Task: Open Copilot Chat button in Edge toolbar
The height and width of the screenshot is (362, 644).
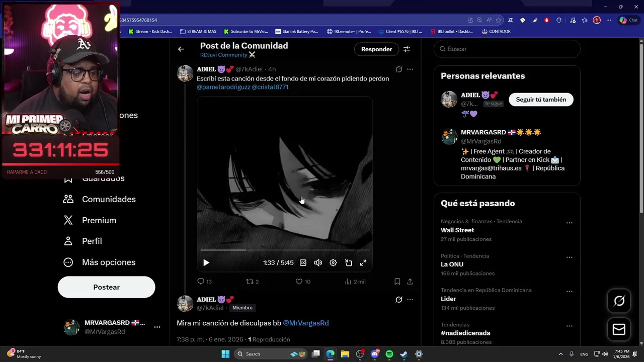Action: 629,20
